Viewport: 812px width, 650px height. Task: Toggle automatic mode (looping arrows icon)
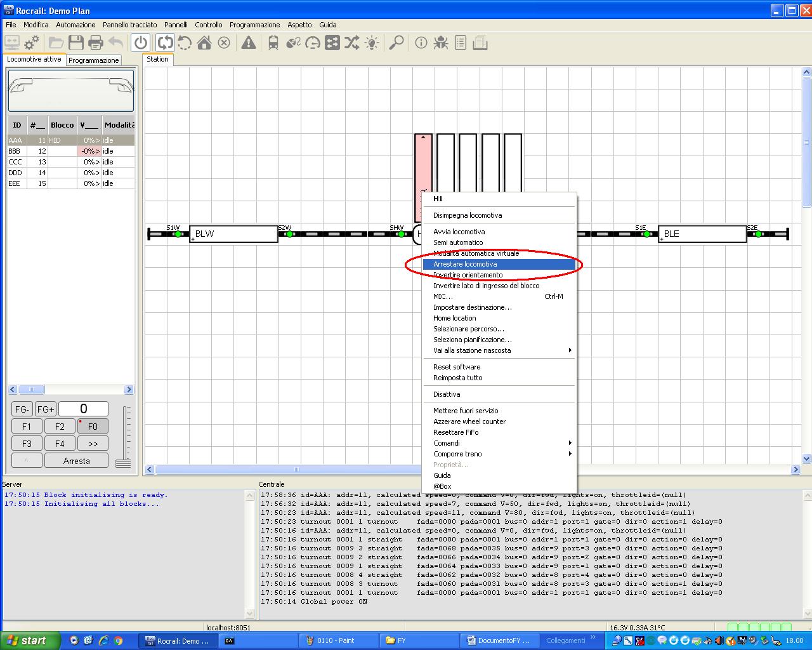[x=165, y=43]
